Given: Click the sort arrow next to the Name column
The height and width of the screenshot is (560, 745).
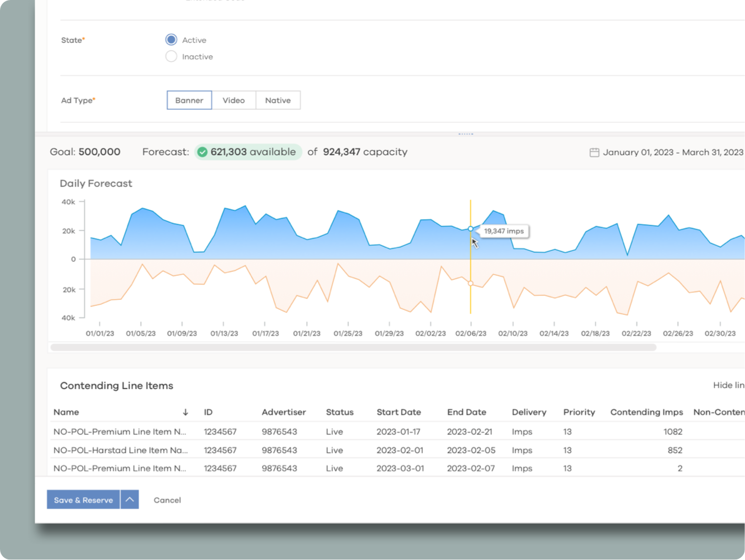Looking at the screenshot, I should (x=185, y=412).
